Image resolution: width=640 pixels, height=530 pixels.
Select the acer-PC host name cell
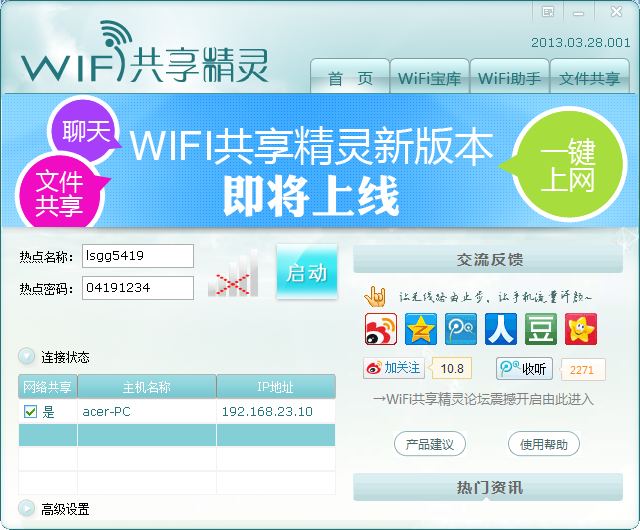pyautogui.click(x=147, y=411)
